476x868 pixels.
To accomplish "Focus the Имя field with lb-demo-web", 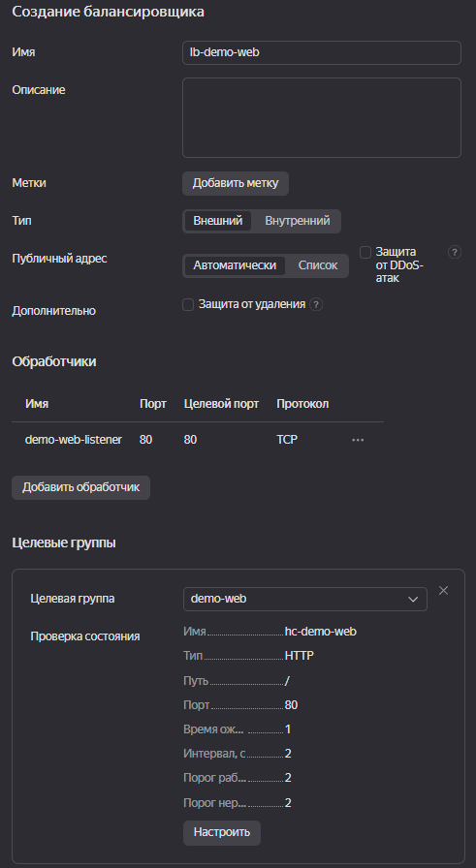I will [322, 52].
